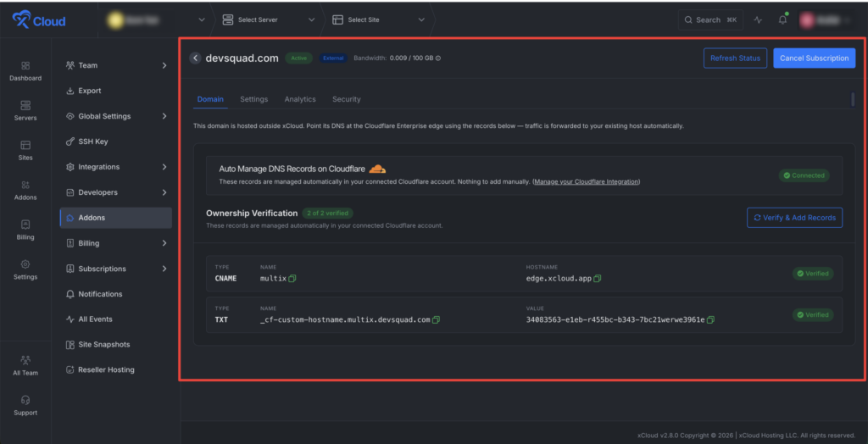The height and width of the screenshot is (444, 868).
Task: Copy the TXT record value
Action: (711, 320)
